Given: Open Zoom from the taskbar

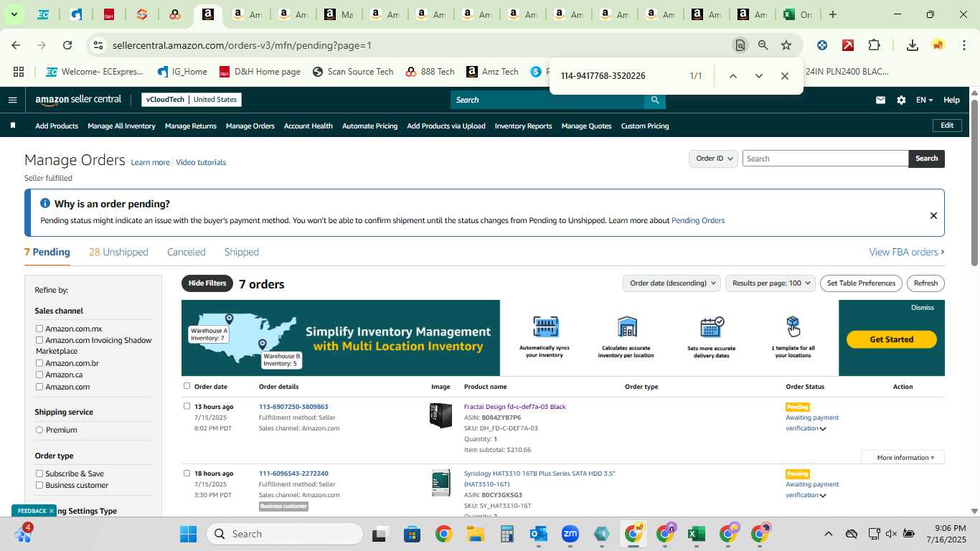Looking at the screenshot, I should click(570, 534).
